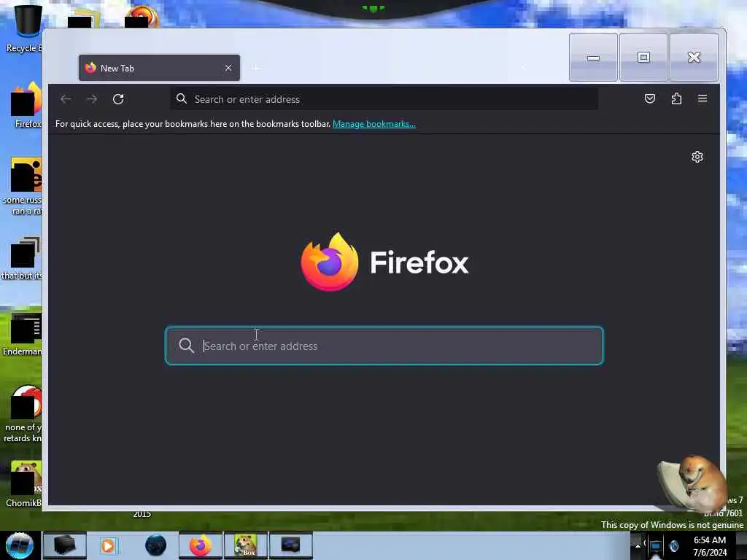Click the Firefox back arrow button
This screenshot has width=747, height=560.
pyautogui.click(x=66, y=99)
